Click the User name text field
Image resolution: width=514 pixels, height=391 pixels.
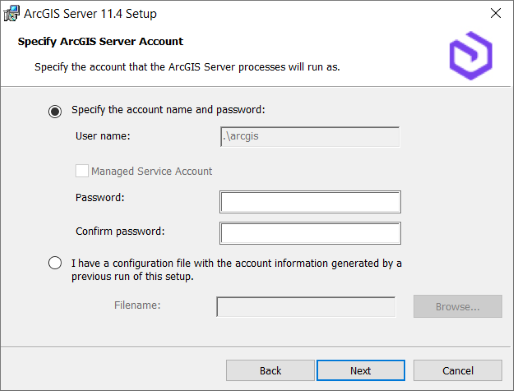coord(310,137)
